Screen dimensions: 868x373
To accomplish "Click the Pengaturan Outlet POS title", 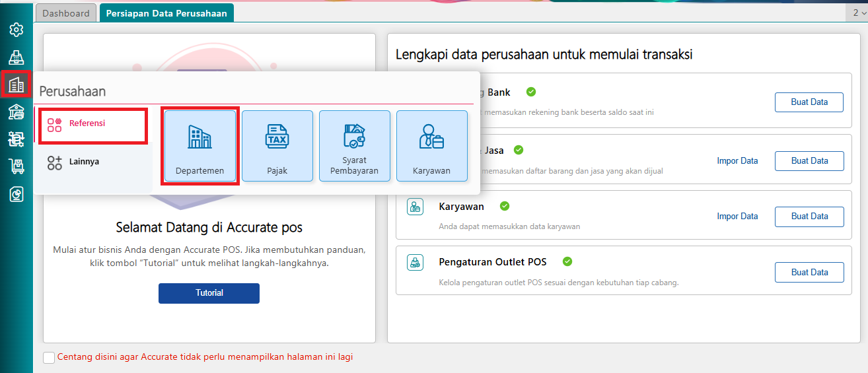I will coord(493,262).
